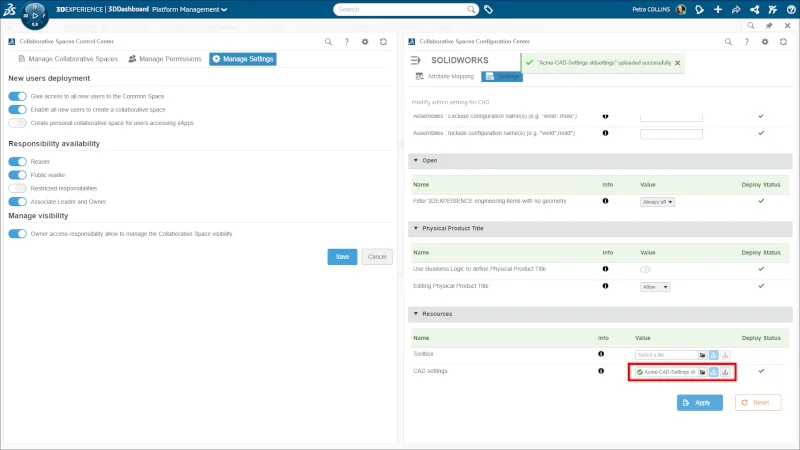Refresh the Collaborative Spaces Control Center widget
This screenshot has width=800, height=450.
coord(383,42)
